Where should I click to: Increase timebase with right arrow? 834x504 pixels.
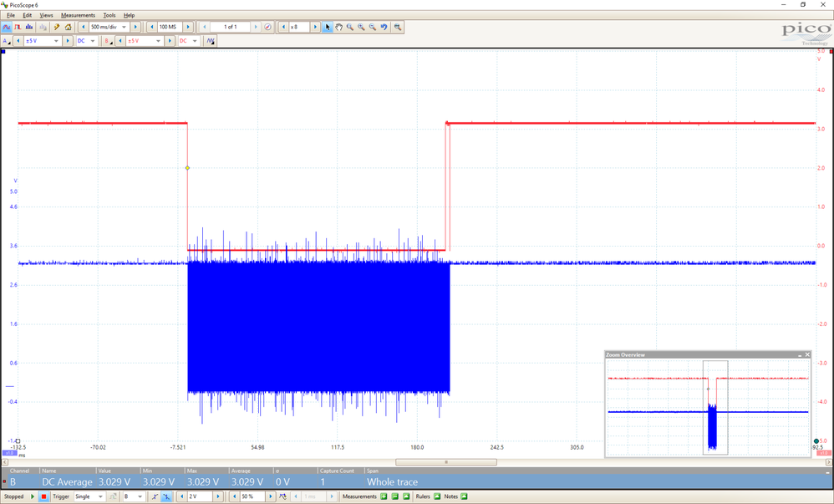click(x=135, y=27)
